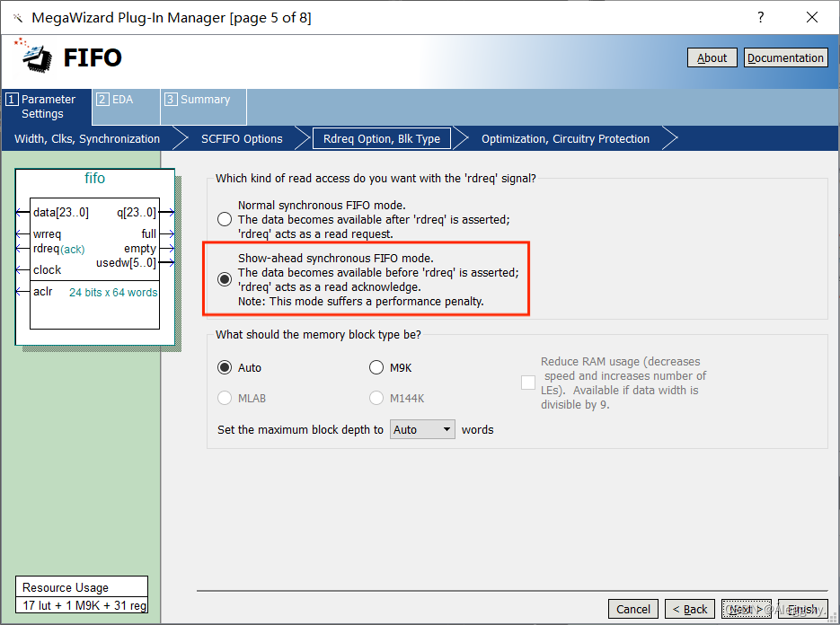
Task: Click the 24 bits x 64 words text
Action: (x=113, y=293)
